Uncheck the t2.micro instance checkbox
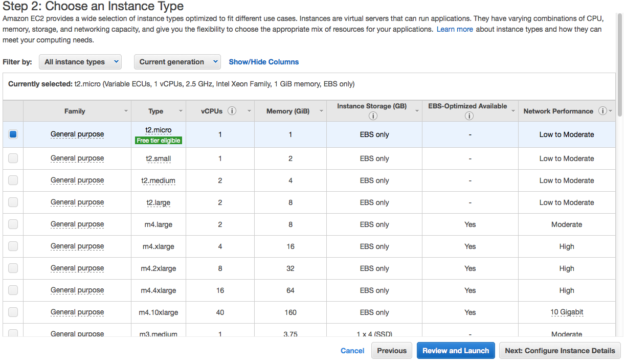Image resolution: width=626 pixels, height=364 pixels. (x=13, y=134)
